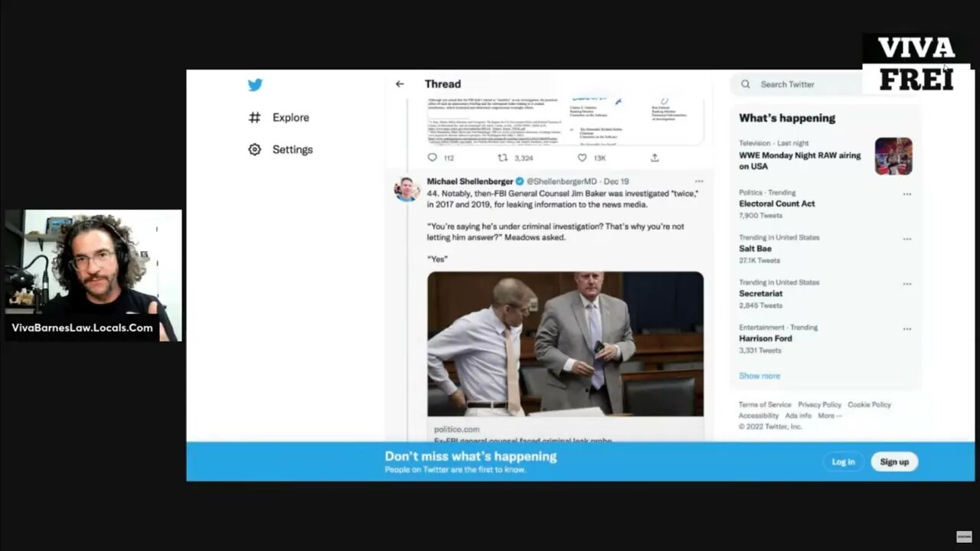Open Michael Shellenberger's profile avatar
Image resolution: width=980 pixels, height=551 pixels.
coord(407,188)
